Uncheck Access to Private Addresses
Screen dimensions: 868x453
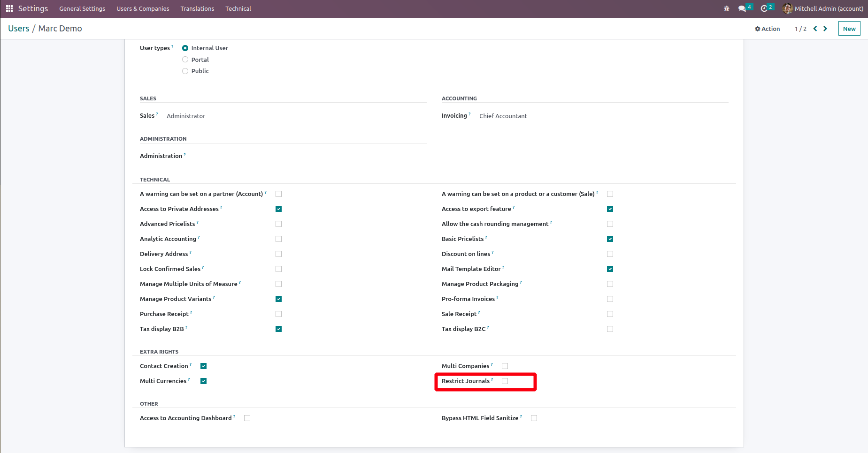279,209
